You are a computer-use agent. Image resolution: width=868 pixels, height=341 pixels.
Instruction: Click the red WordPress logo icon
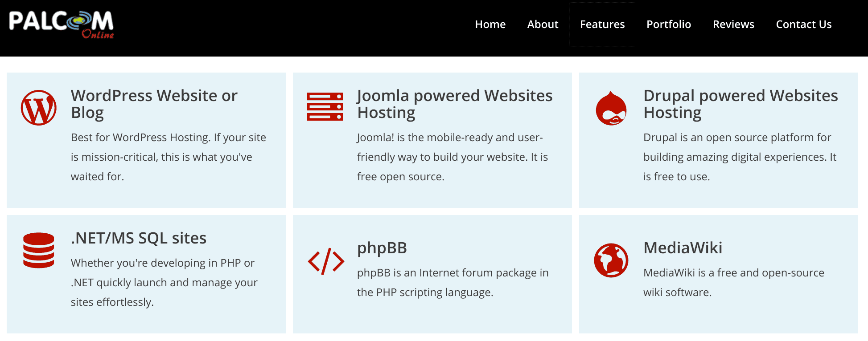click(39, 108)
